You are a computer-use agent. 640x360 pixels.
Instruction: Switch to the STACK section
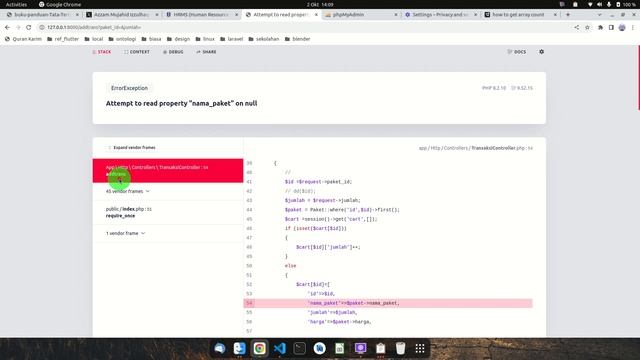tap(102, 52)
